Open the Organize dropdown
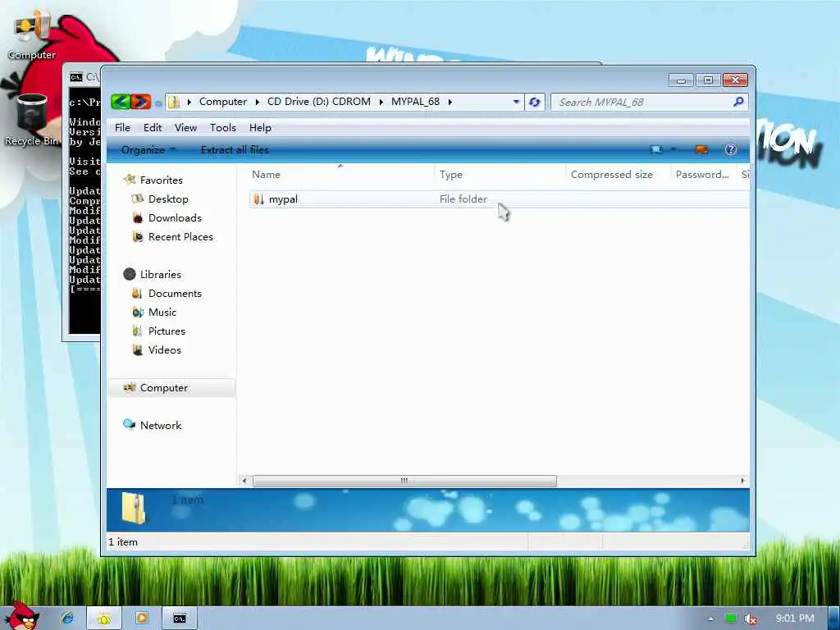Screen dimensions: 840x630 click(148, 150)
